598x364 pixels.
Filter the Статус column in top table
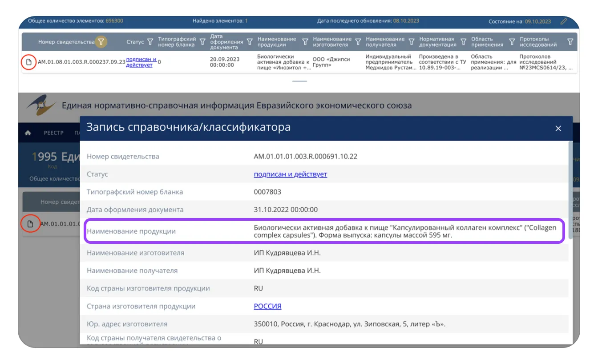pos(150,42)
